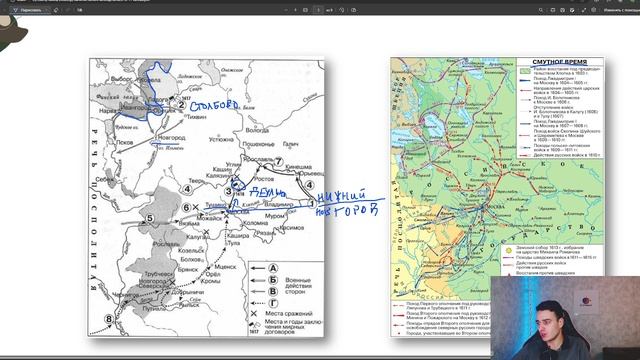Image resolution: width=640 pixels, height=360 pixels.
Task: Click the add text tool icon
Action: (80, 10)
